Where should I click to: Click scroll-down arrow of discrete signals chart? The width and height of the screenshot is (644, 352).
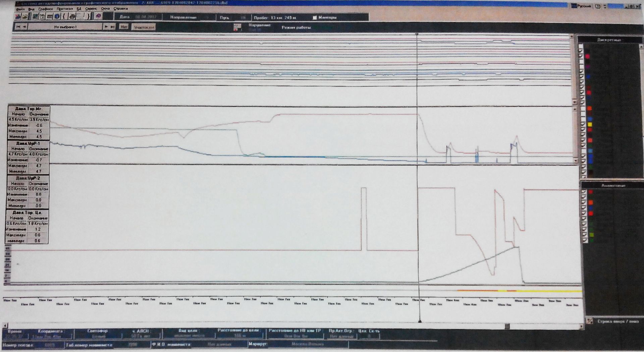[574, 102]
